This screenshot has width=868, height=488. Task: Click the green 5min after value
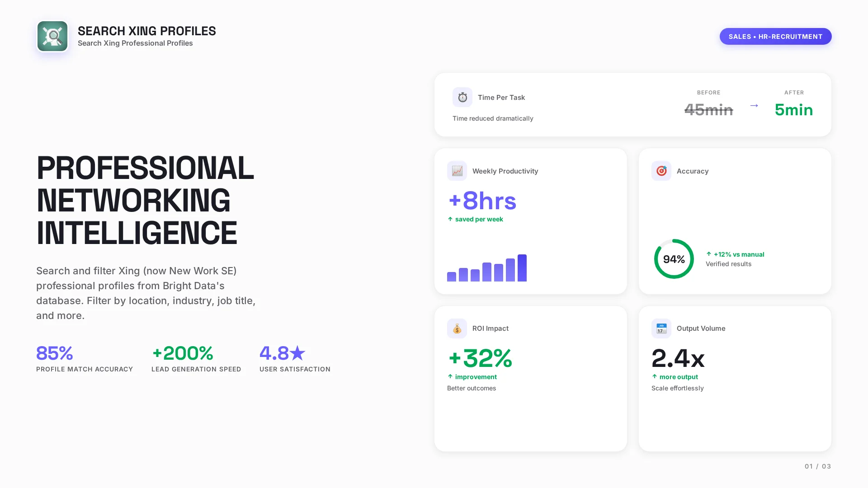pos(793,110)
